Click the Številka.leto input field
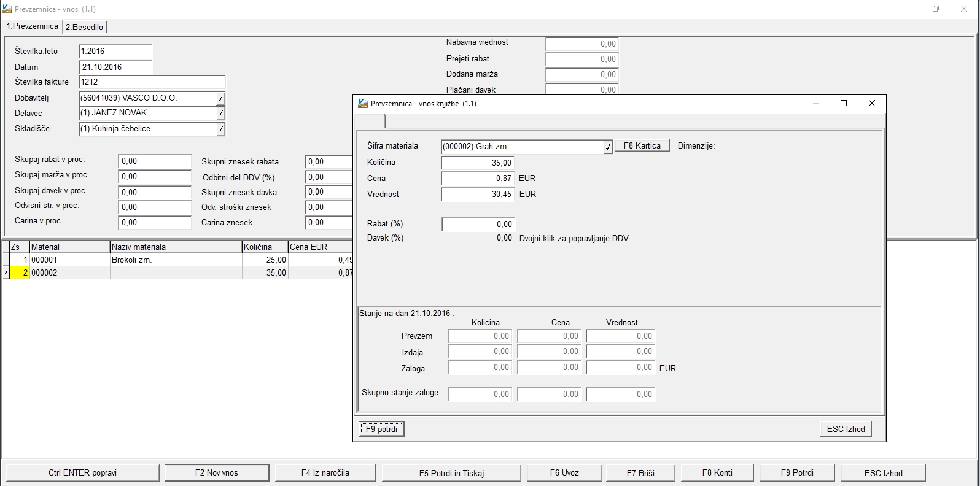Viewport: 980px width, 486px height. pyautogui.click(x=115, y=52)
